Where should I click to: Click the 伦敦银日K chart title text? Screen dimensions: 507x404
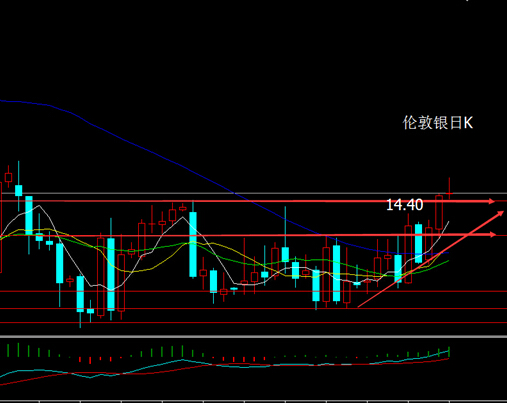point(438,123)
